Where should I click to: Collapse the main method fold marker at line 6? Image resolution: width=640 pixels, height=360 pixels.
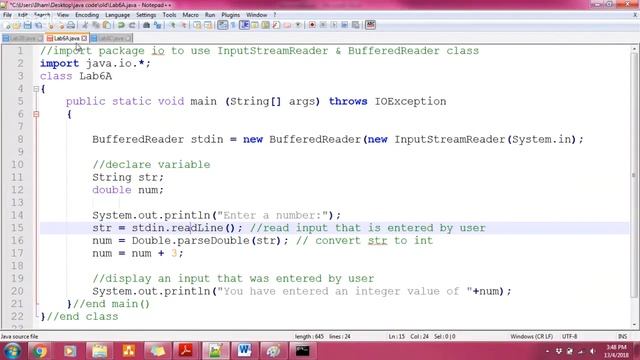coord(36,114)
